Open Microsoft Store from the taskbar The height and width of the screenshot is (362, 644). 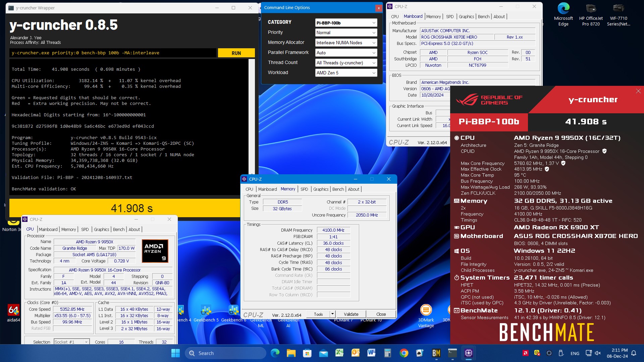point(307,353)
